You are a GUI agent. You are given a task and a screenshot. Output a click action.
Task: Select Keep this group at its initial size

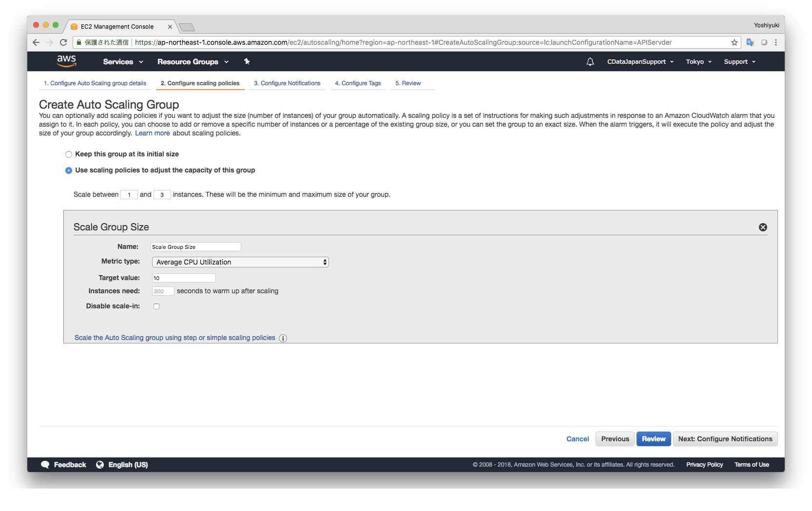(69, 154)
